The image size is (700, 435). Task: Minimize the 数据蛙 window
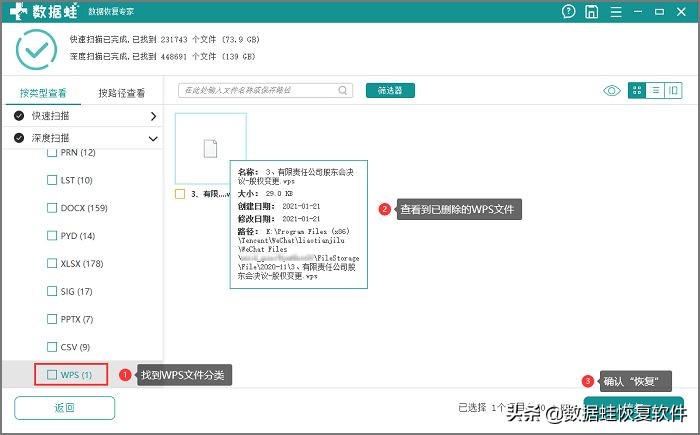coord(638,12)
